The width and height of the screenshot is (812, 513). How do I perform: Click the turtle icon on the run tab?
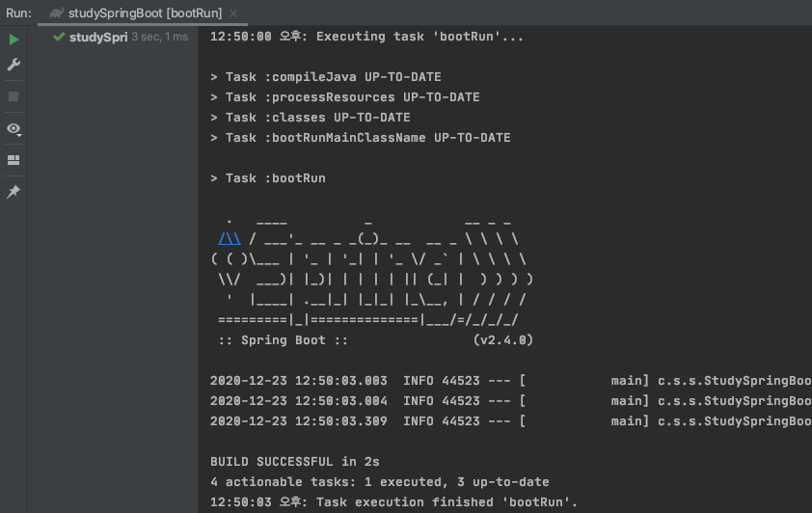[x=57, y=13]
